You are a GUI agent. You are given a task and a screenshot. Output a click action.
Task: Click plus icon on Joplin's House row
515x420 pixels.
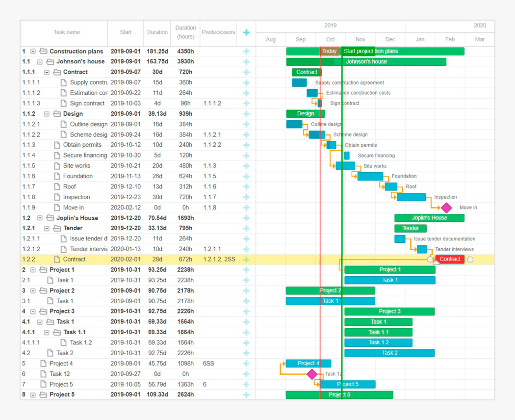246,218
